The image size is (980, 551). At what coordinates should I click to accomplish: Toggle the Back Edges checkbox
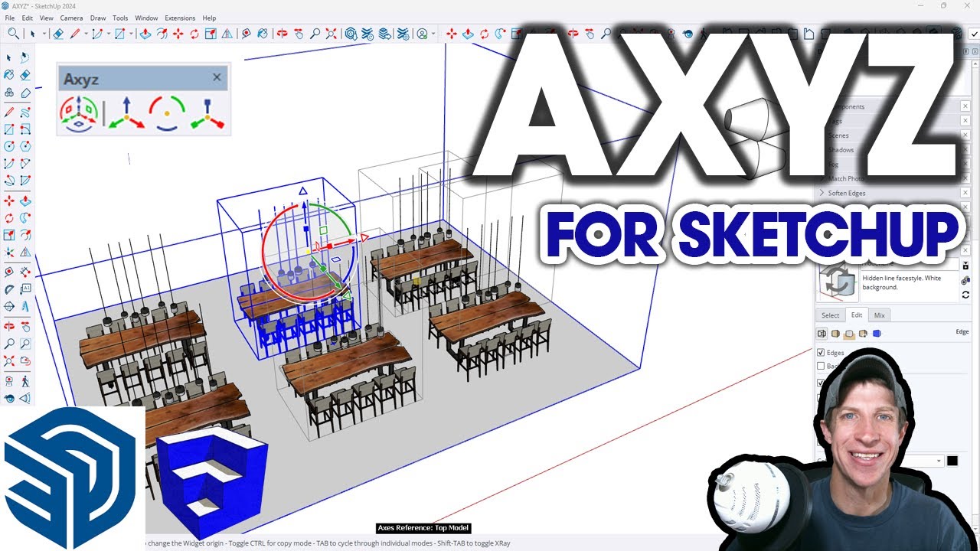tap(821, 366)
